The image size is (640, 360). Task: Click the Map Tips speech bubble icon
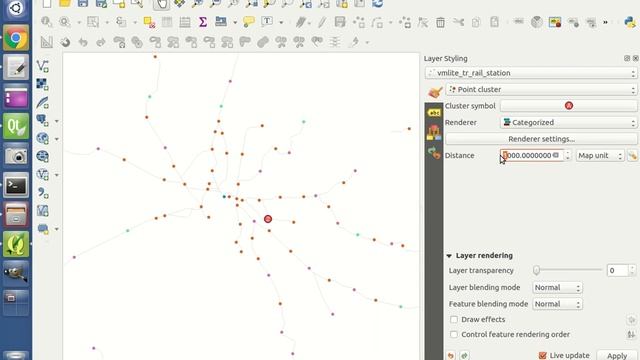tap(248, 22)
